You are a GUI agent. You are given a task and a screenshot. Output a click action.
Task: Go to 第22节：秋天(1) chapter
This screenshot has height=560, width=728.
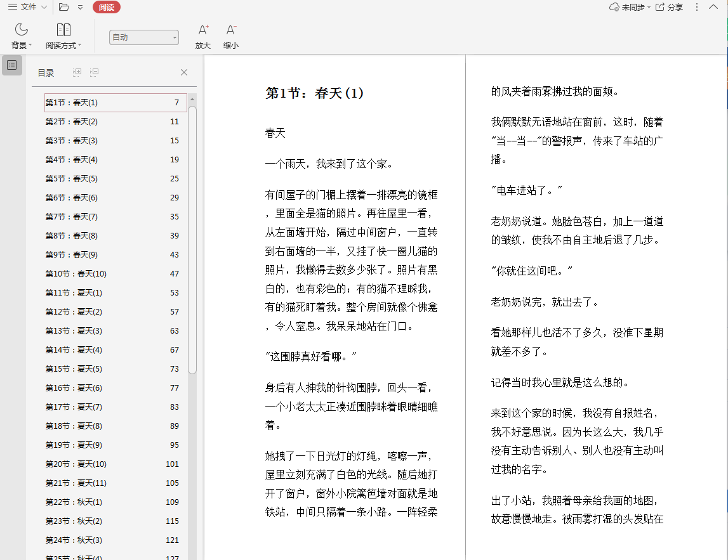74,502
